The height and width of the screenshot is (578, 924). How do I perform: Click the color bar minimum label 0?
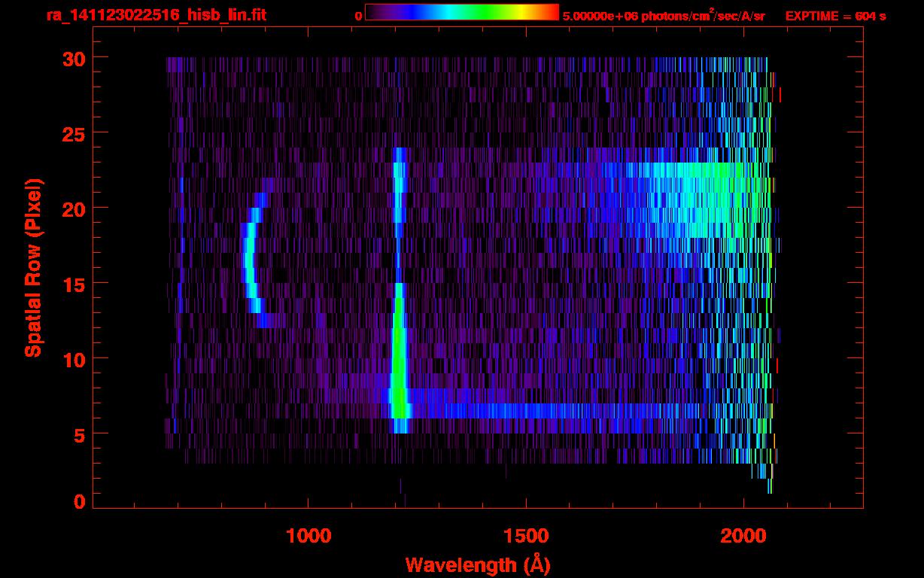point(358,15)
